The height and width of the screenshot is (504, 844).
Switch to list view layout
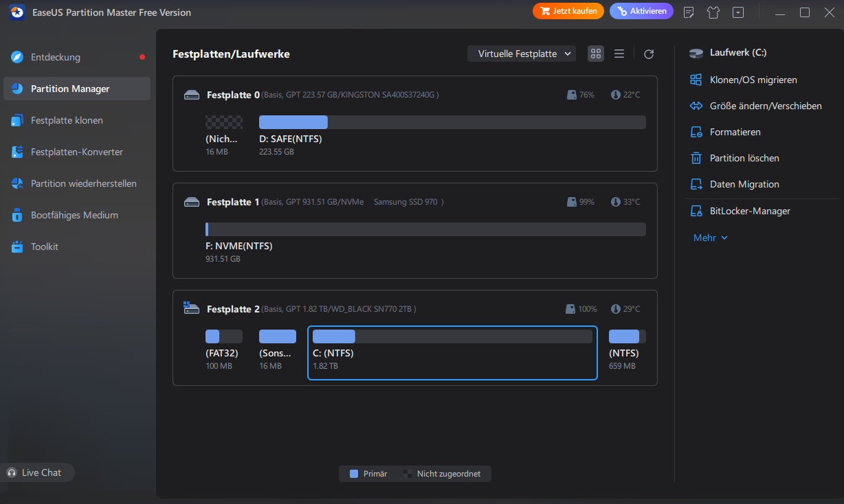(619, 54)
